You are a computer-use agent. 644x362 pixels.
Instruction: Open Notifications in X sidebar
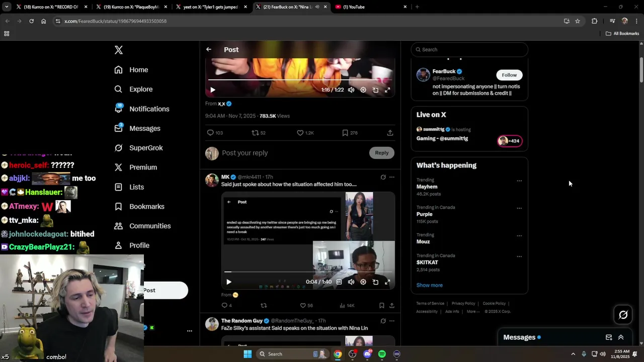point(142,109)
